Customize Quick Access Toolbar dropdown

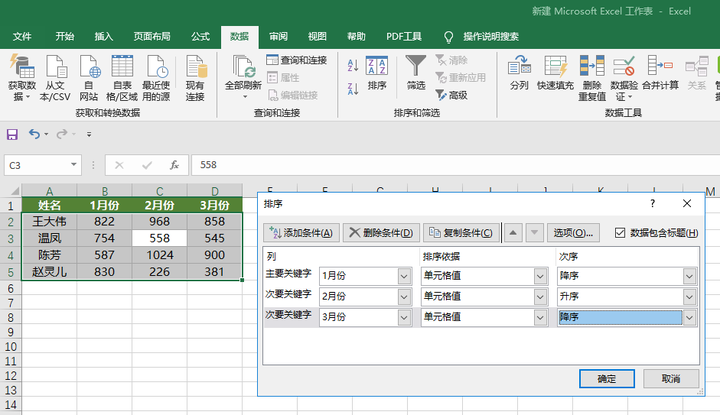click(x=89, y=134)
